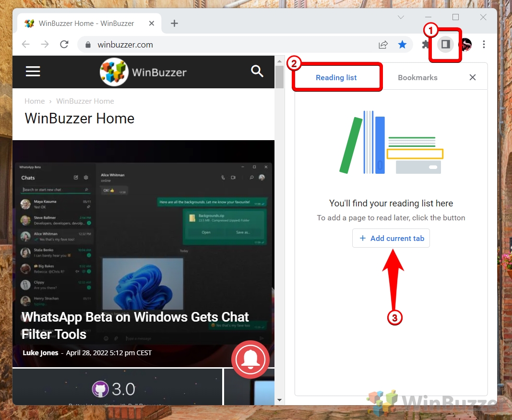This screenshot has width=512, height=420.
Task: Select the WinBuzzer Home browser tab
Action: click(89, 23)
